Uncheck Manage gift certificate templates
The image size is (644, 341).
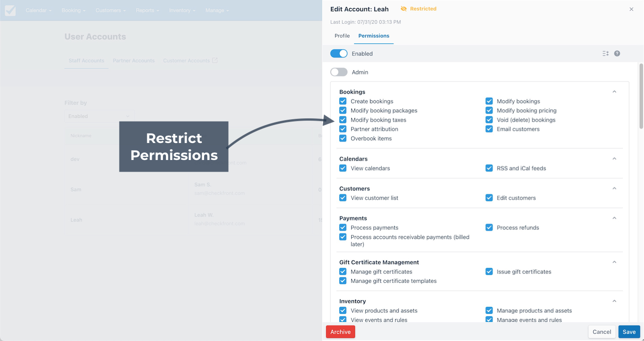click(343, 281)
